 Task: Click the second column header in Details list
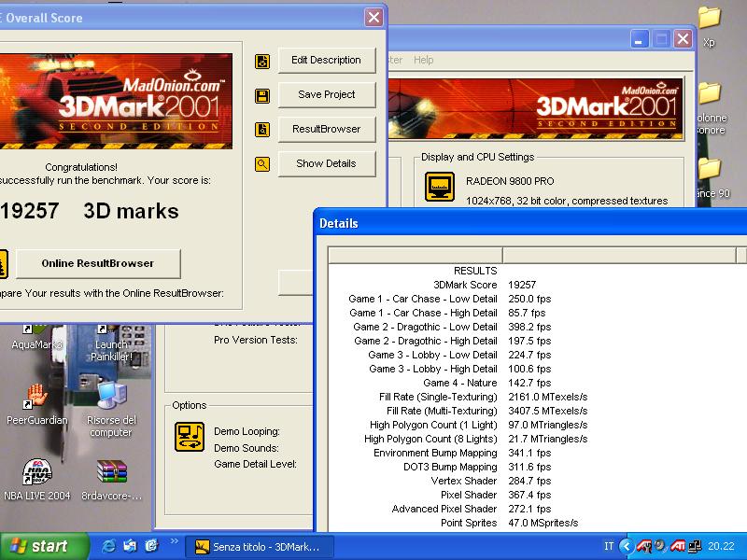tap(619, 255)
